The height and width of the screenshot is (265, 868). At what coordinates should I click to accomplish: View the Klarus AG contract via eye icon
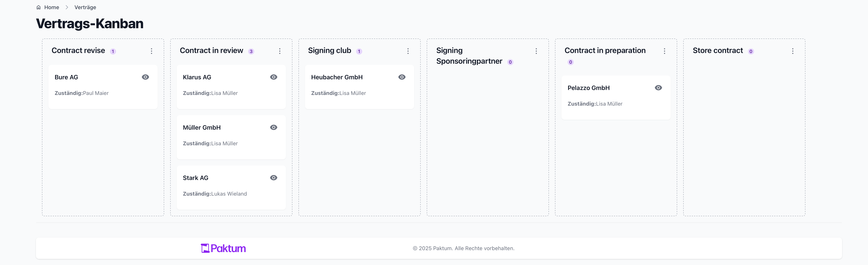click(274, 77)
